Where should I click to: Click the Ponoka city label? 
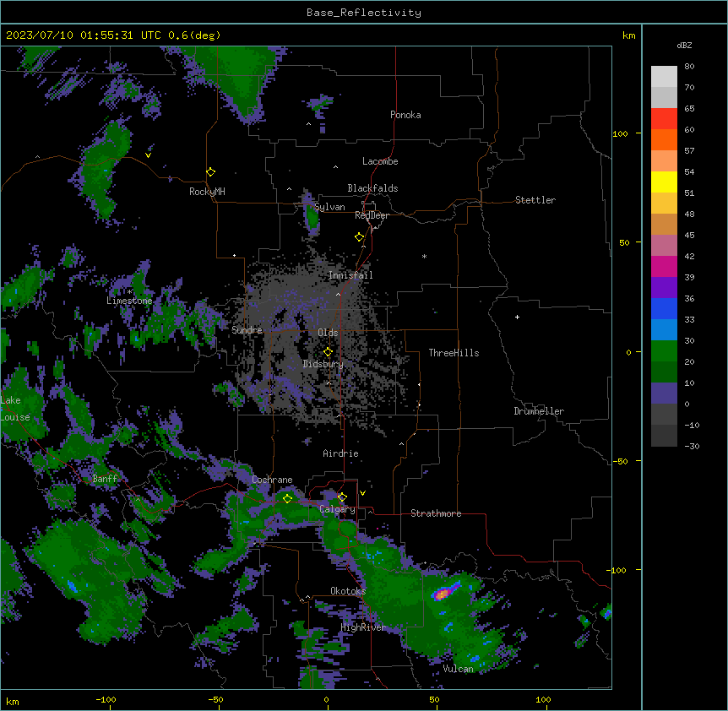tap(405, 115)
